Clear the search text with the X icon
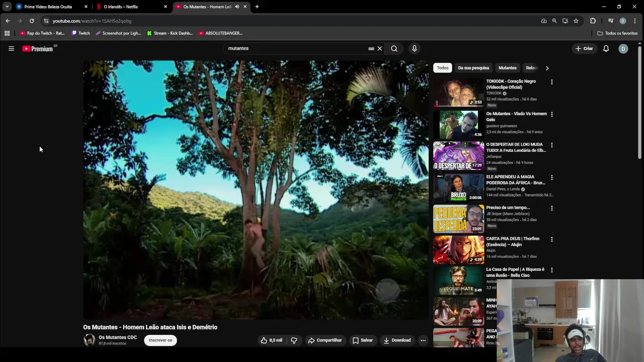The width and height of the screenshot is (644, 362). click(380, 49)
